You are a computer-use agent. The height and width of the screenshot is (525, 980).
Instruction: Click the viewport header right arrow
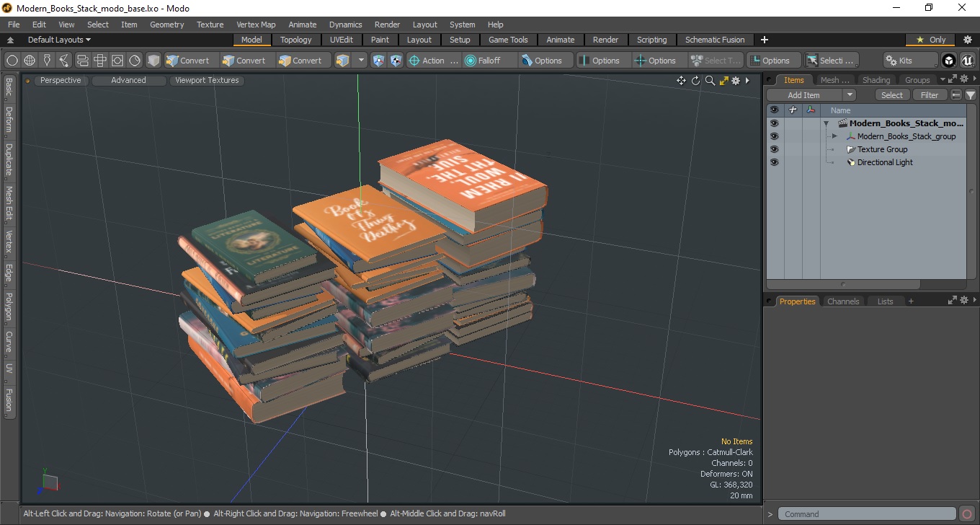[x=747, y=81]
